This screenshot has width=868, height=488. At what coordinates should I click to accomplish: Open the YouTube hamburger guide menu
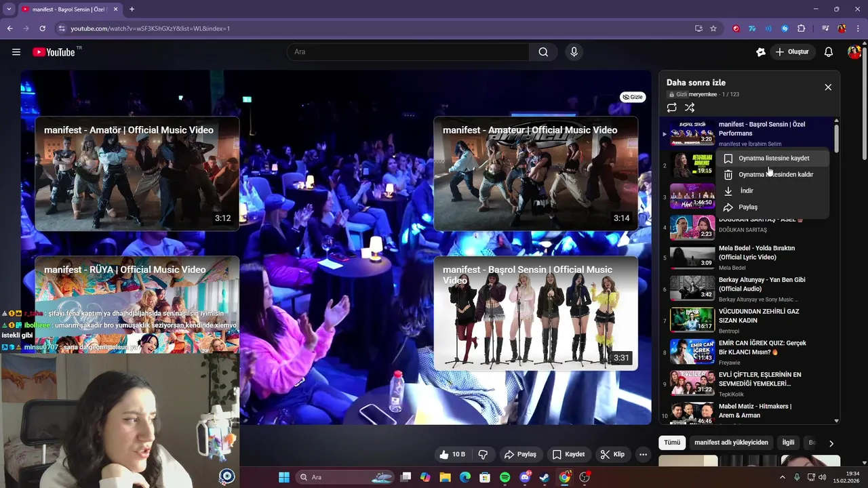point(16,52)
